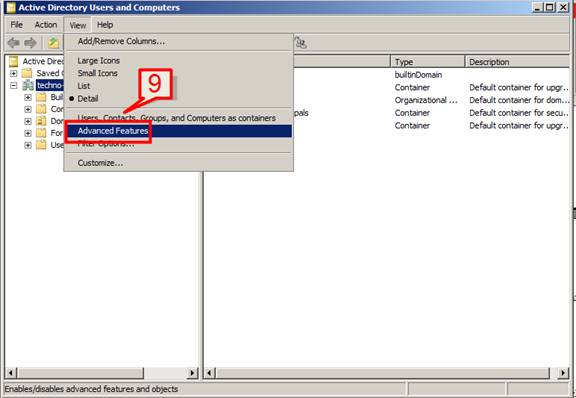Select 'Default container for secu...' description
Screen dimensions: 576x398
(x=519, y=113)
